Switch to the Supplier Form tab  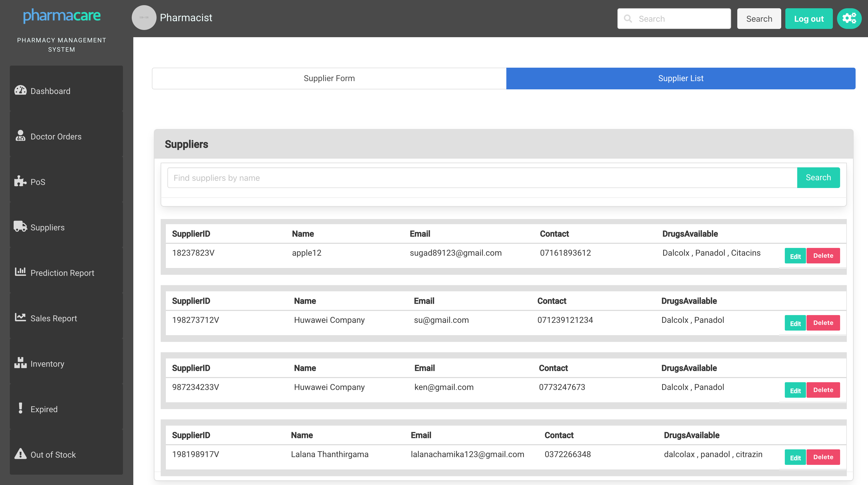(329, 78)
